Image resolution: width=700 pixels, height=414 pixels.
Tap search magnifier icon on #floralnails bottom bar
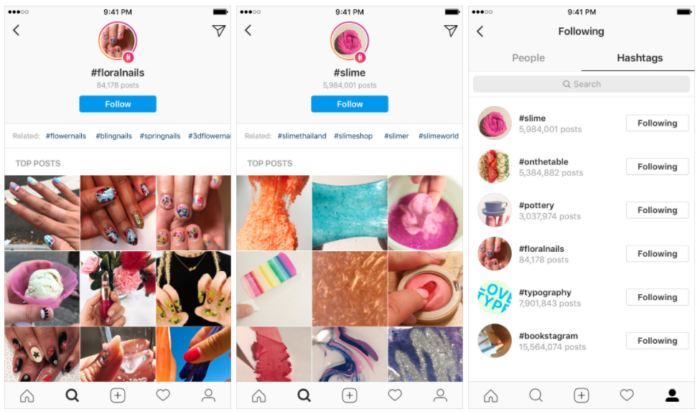tap(72, 395)
